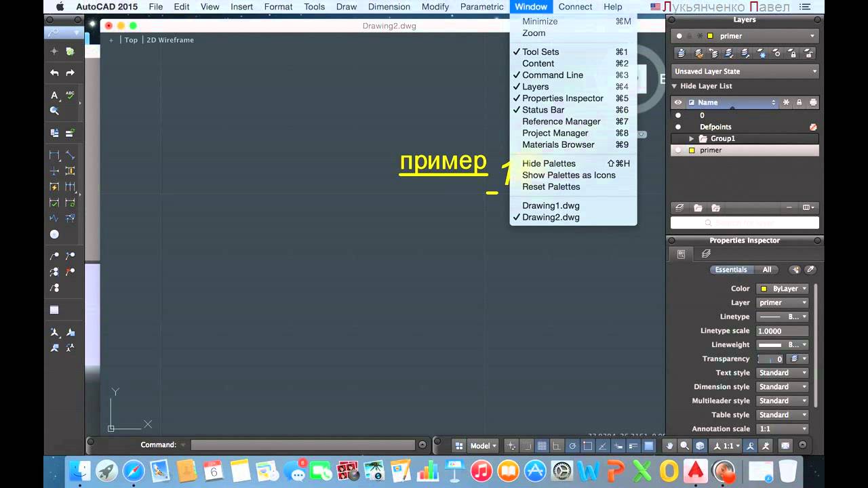Select the Multileader tool
The width and height of the screenshot is (868, 488).
click(x=54, y=256)
